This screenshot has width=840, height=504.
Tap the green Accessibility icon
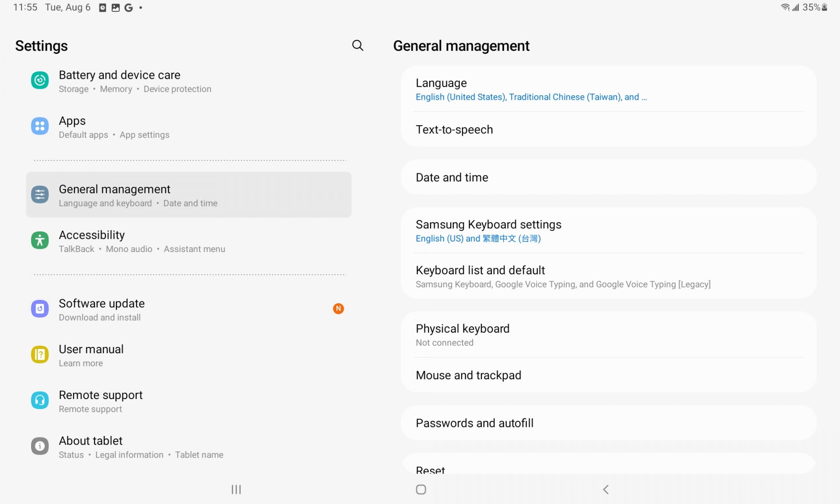click(x=40, y=241)
